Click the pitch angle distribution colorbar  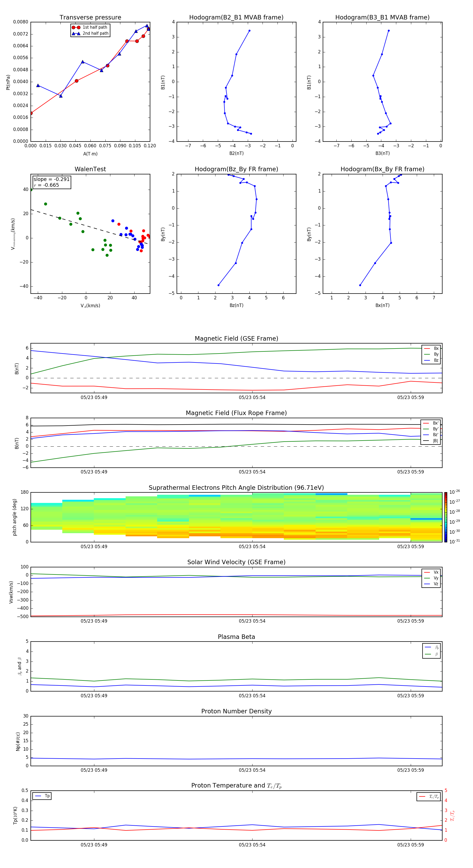coord(445,517)
